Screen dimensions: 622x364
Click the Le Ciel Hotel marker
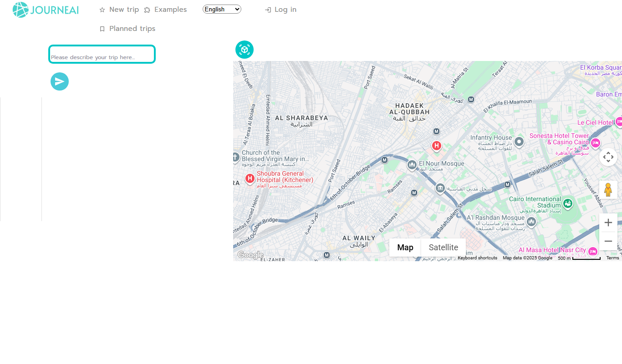(619, 121)
